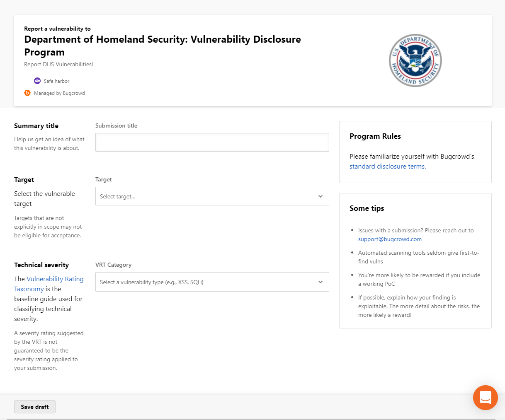This screenshot has height=420, width=505.
Task: Click the VRT Category field label
Action: click(113, 265)
